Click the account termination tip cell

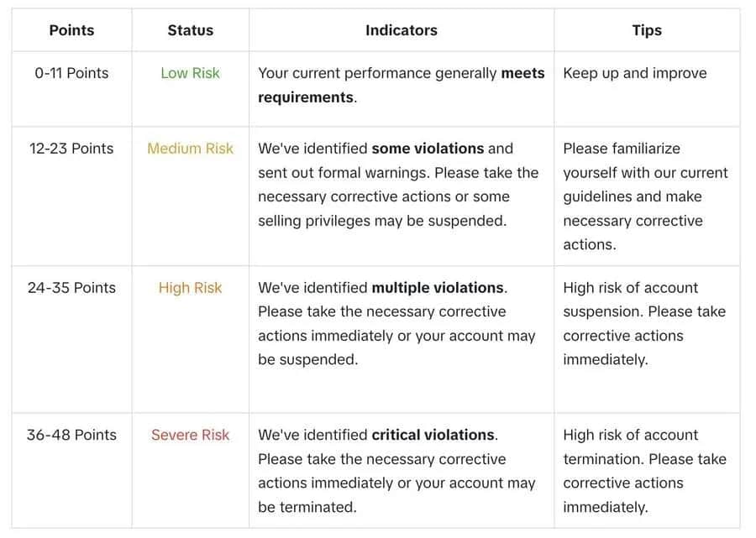[643, 471]
